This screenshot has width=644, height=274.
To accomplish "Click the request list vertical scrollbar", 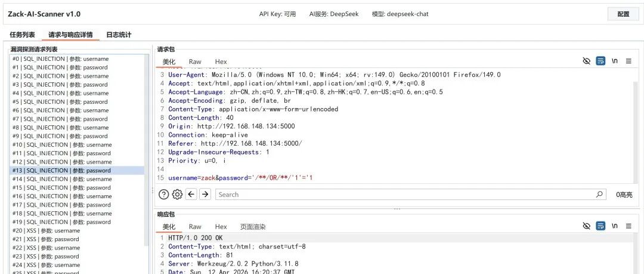I will [x=147, y=150].
